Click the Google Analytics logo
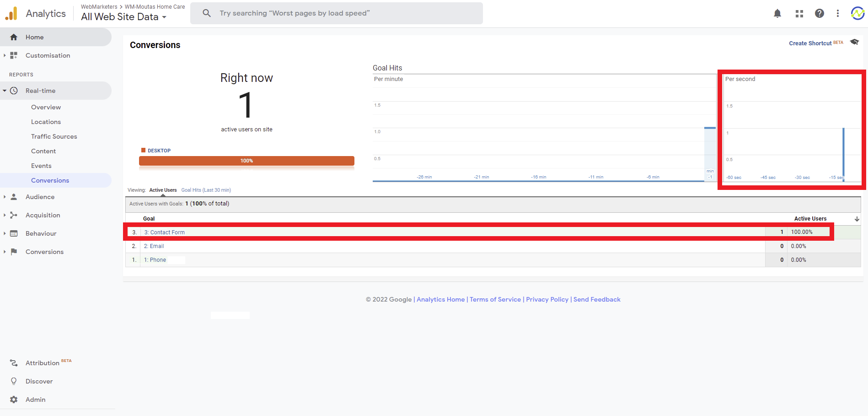 tap(11, 14)
